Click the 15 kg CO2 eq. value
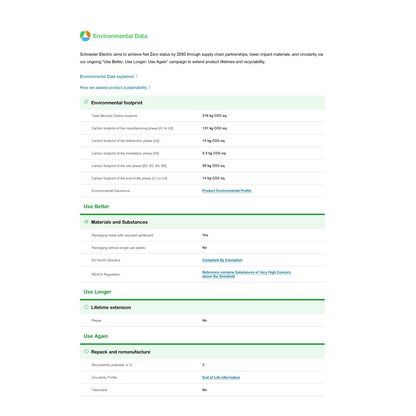The width and height of the screenshot is (416, 416). 213,141
